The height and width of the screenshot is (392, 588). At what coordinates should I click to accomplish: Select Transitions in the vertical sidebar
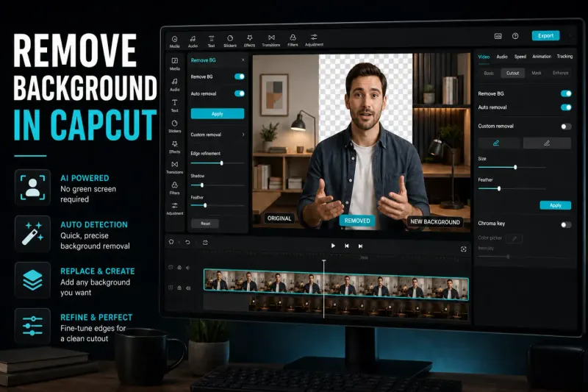coord(175,168)
